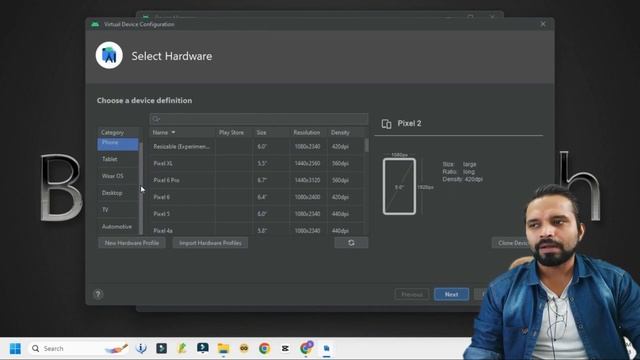Click the category list scrollbar
Screen dimensions: 640x360
[x=141, y=188]
